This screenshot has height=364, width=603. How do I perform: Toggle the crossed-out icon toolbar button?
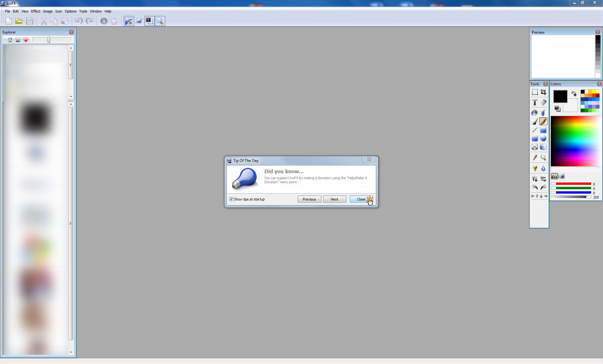[139, 21]
